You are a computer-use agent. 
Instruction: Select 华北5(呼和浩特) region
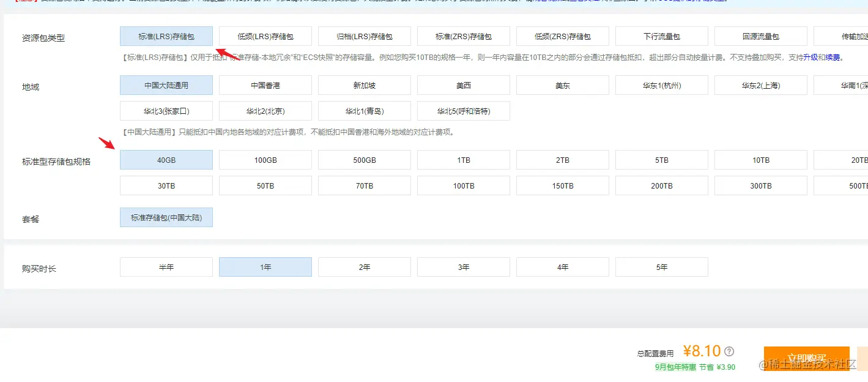[464, 111]
